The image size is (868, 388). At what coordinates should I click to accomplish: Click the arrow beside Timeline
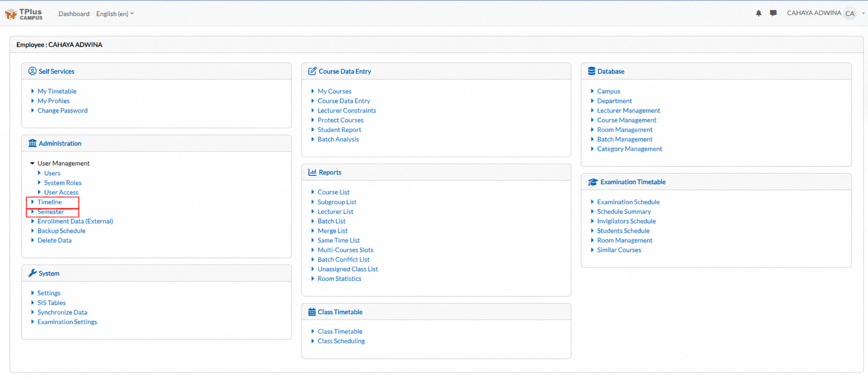click(x=32, y=202)
